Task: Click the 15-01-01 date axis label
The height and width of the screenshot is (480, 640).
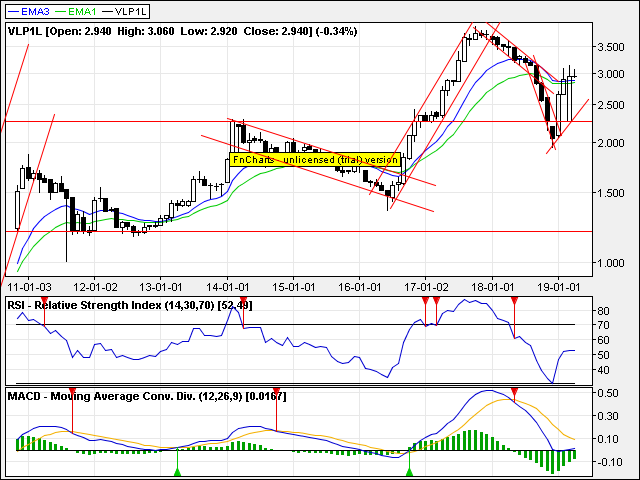Action: pyautogui.click(x=293, y=287)
